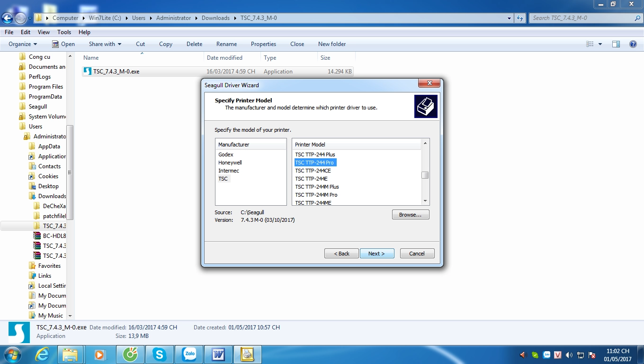Click Delete in Explorer toolbar
This screenshot has height=364, width=644.
pyautogui.click(x=194, y=44)
